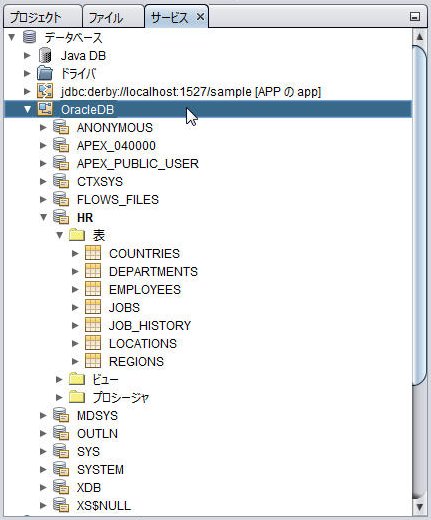Select the OracleDB label text
Viewport: 431px width, 520px height.
click(x=87, y=110)
